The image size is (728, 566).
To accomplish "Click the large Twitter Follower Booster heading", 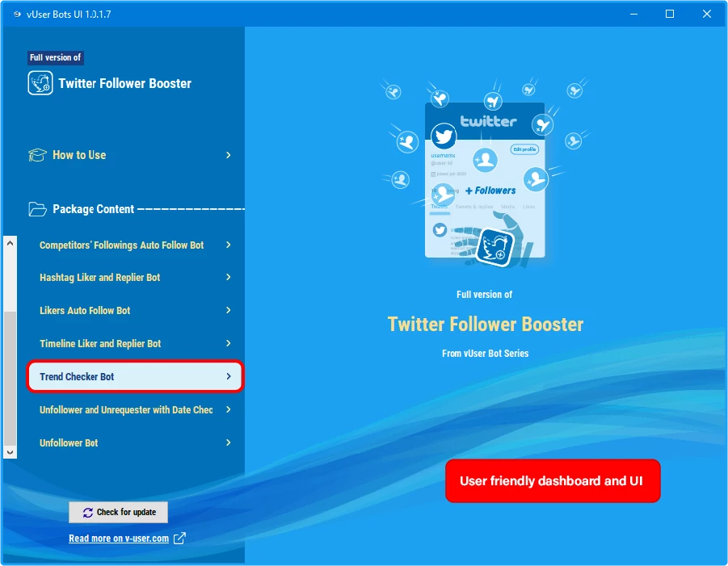I will pos(485,325).
